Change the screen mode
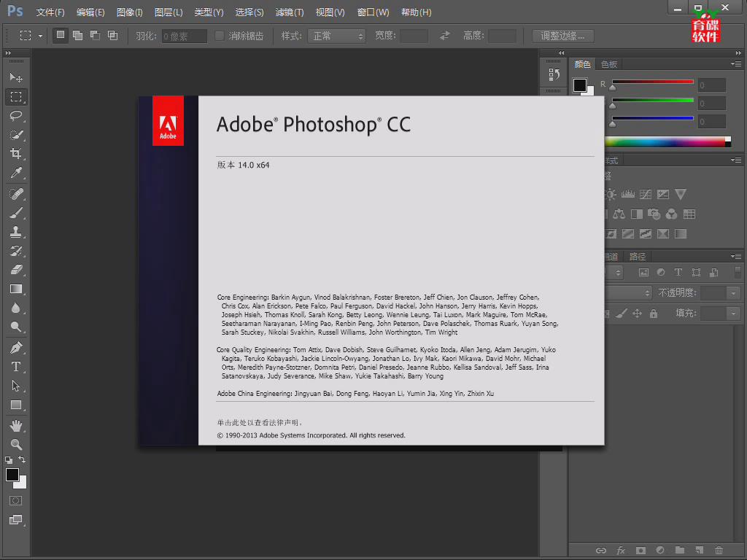 click(16, 520)
